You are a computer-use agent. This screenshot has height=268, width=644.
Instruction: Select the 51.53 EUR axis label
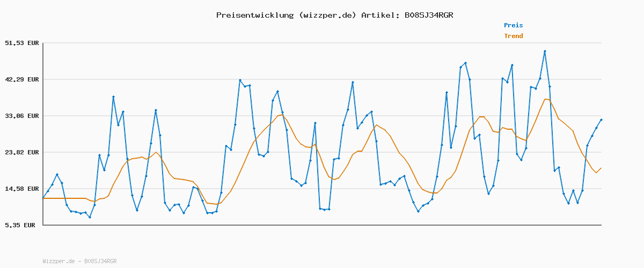[22, 43]
